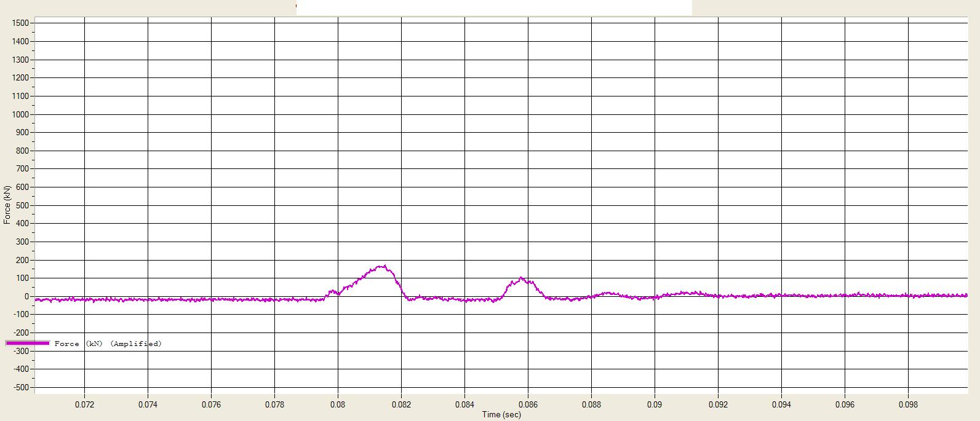The width and height of the screenshot is (980, 421).
Task: Click the -500 force axis label
Action: 20,387
